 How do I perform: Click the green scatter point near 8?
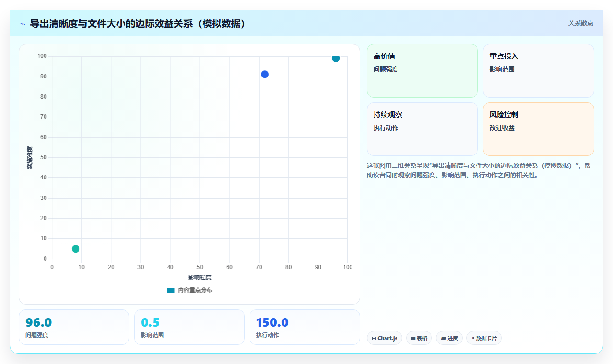point(76,249)
